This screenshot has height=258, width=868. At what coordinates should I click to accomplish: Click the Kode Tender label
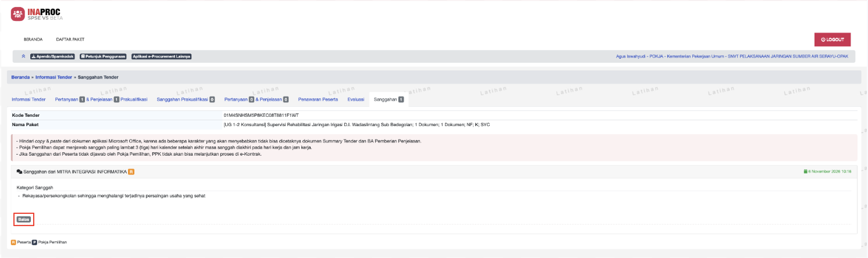pos(26,115)
